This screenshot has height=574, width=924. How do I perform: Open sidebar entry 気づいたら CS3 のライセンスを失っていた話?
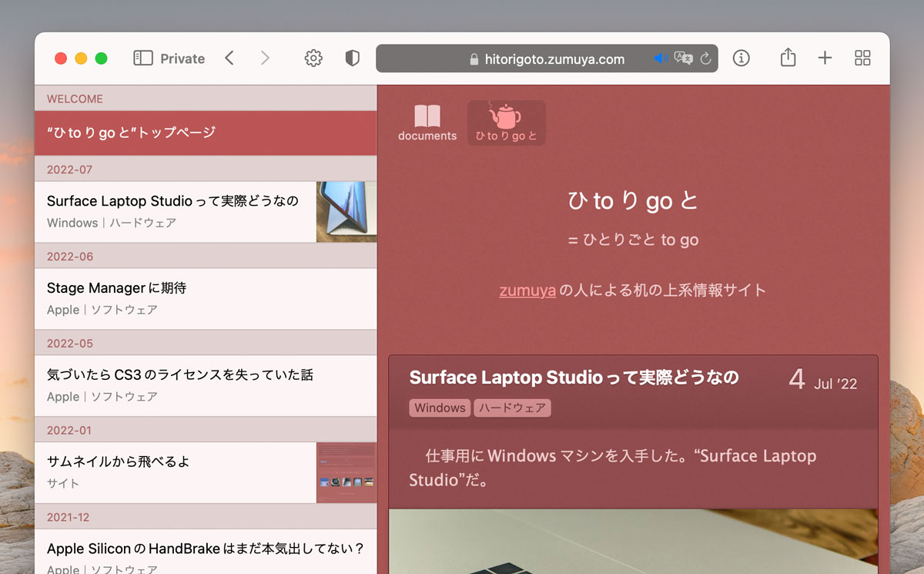click(x=206, y=386)
